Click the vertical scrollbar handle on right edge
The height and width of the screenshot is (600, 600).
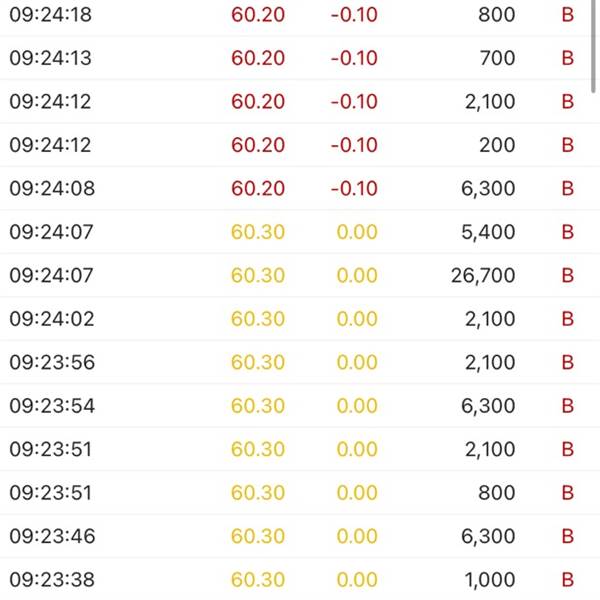pos(593,46)
